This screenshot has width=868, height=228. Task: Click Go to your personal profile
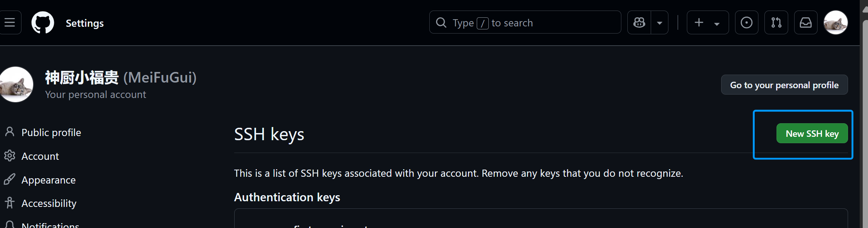(784, 85)
